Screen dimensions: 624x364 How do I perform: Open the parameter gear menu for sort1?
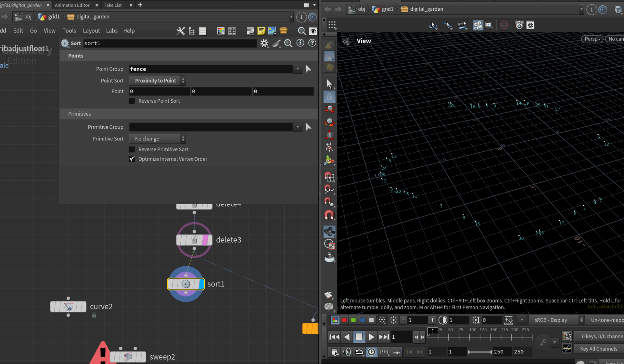[264, 43]
